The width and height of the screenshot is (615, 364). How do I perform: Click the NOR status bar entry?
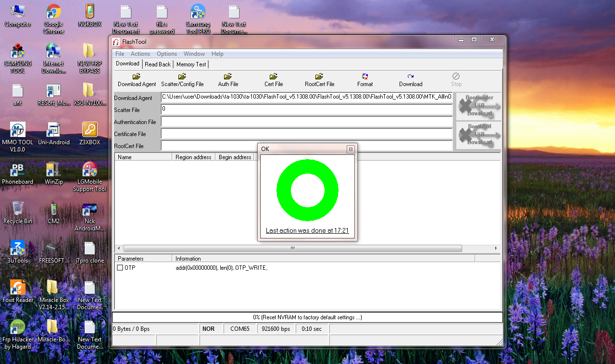coord(212,329)
